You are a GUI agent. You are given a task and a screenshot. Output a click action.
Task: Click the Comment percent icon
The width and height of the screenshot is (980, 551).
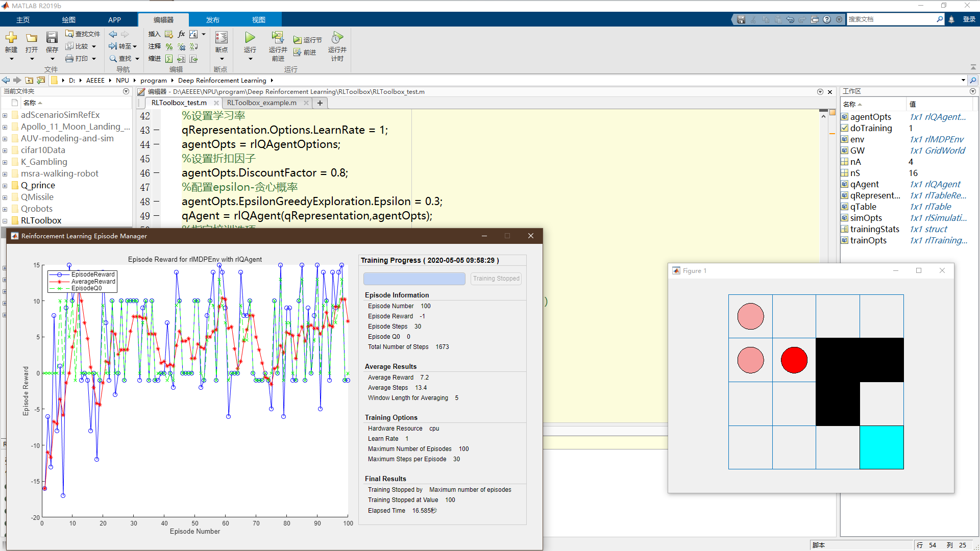[x=169, y=46]
